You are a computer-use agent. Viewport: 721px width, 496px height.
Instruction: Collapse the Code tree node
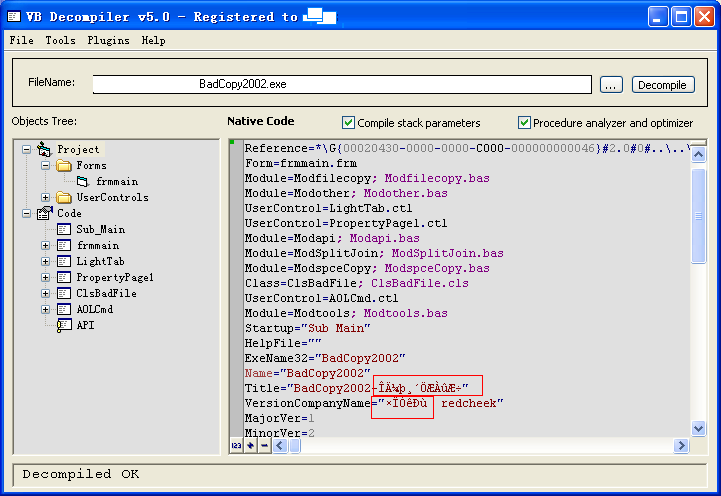(x=27, y=213)
